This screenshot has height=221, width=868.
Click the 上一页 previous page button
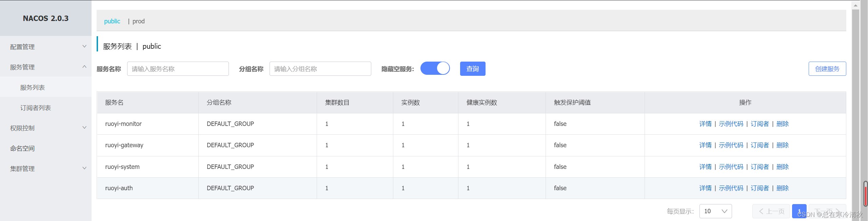[x=771, y=211]
